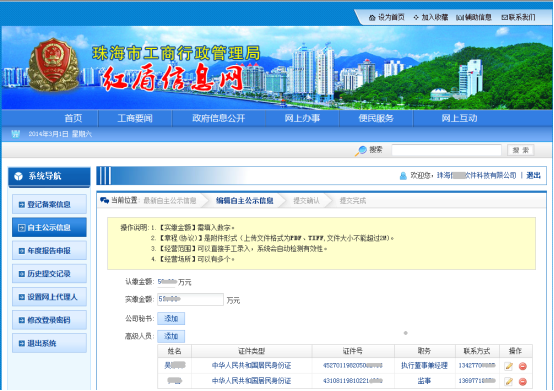Screen dimensions: 554x391
Task: Click the 退出 logout link at top right
Action: click(x=534, y=175)
